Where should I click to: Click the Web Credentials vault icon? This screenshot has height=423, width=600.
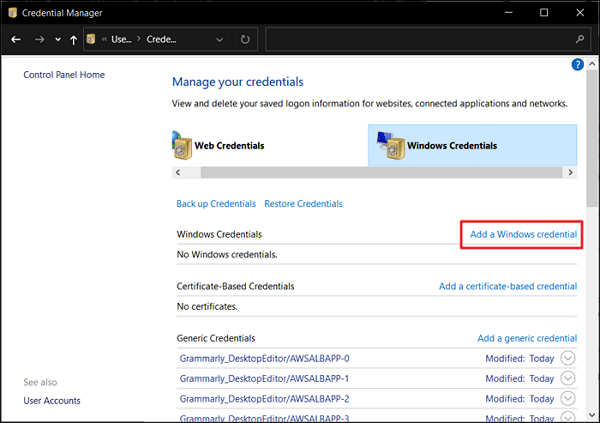point(181,145)
